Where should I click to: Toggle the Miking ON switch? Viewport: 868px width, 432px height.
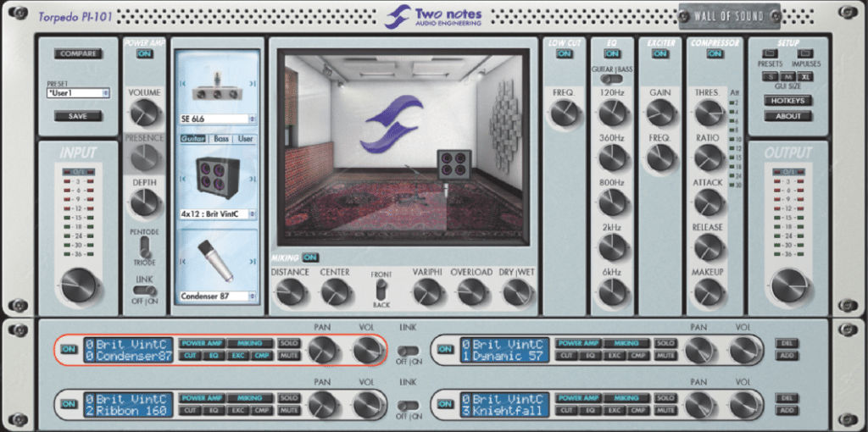[310, 258]
